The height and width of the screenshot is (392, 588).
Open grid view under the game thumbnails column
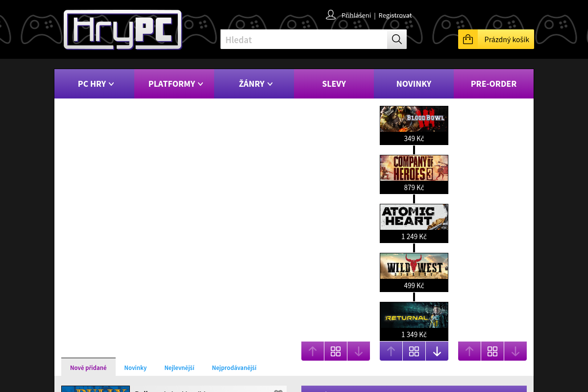click(x=414, y=351)
